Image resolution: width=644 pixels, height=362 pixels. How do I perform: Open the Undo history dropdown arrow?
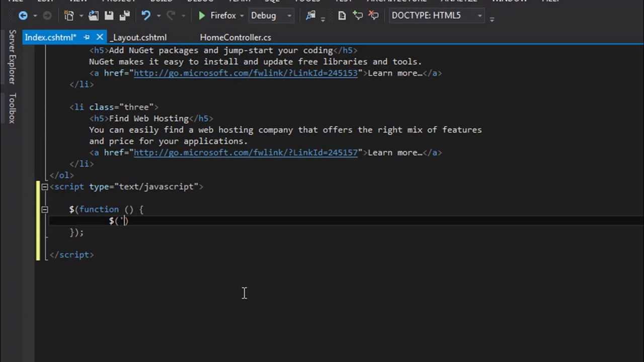tap(158, 16)
